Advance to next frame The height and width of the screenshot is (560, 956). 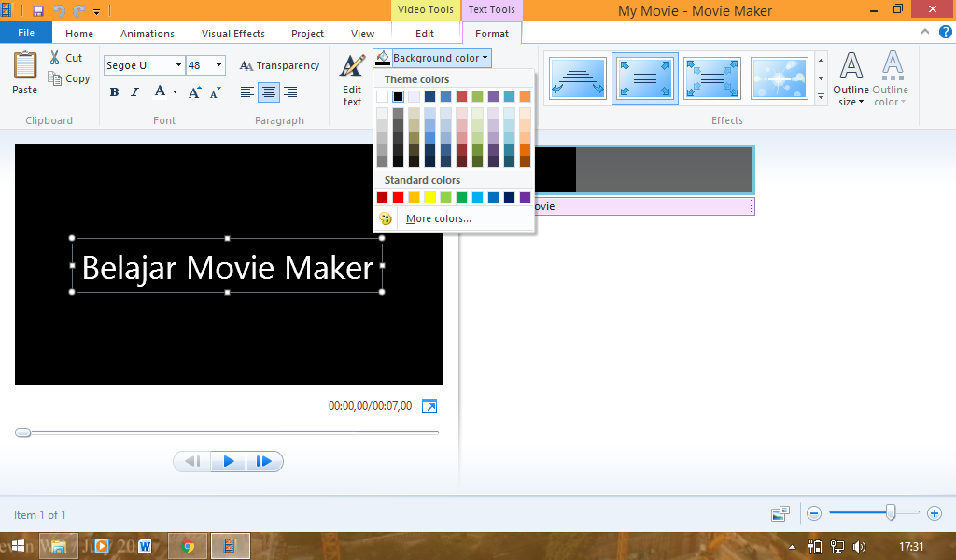coord(264,461)
